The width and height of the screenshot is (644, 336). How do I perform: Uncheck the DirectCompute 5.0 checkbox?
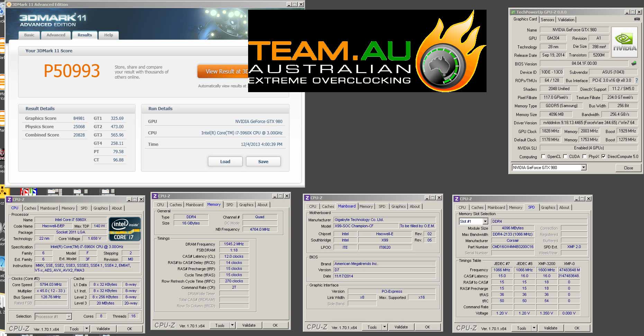click(x=604, y=157)
